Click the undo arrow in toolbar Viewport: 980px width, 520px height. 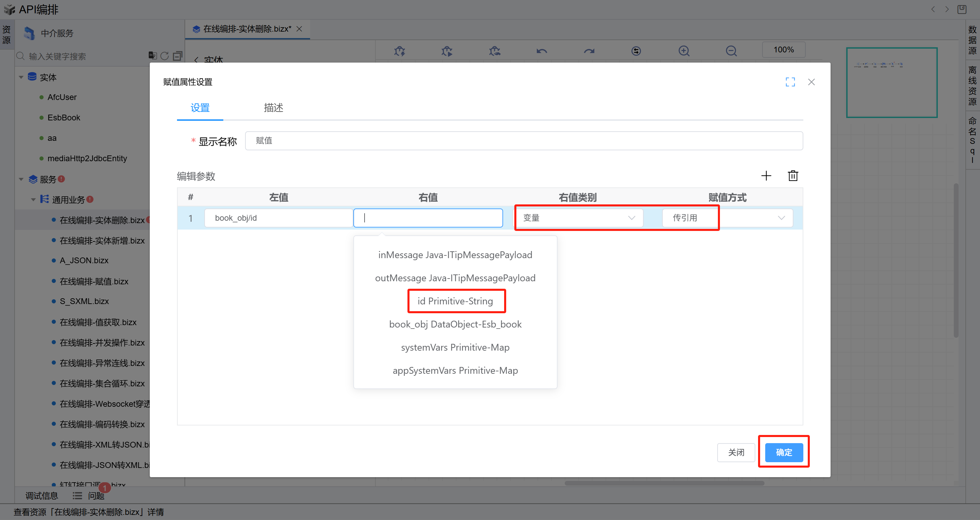542,51
